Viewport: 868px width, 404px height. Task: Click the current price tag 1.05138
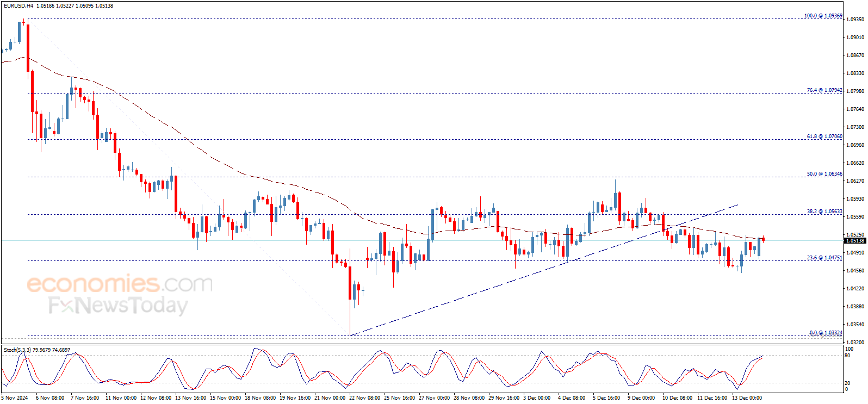pos(855,241)
